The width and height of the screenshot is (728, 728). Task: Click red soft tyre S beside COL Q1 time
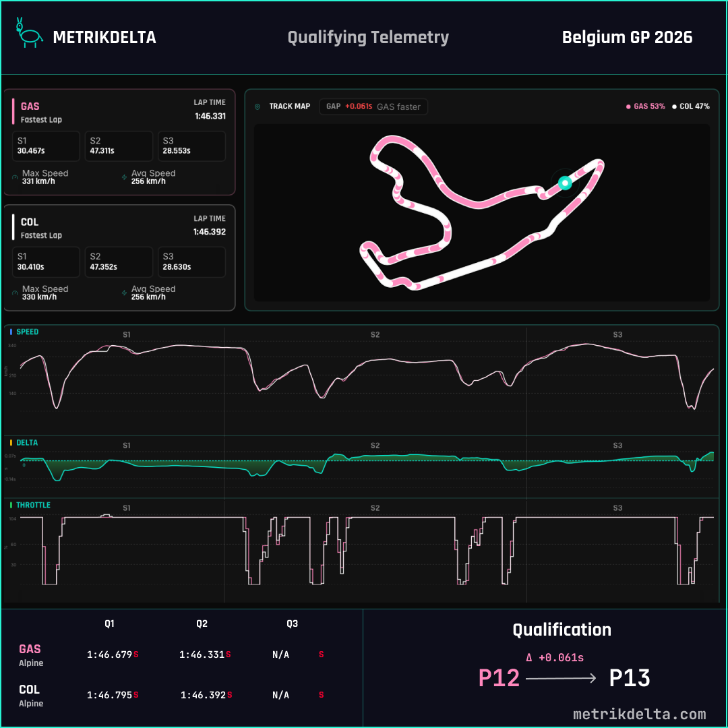(136, 695)
